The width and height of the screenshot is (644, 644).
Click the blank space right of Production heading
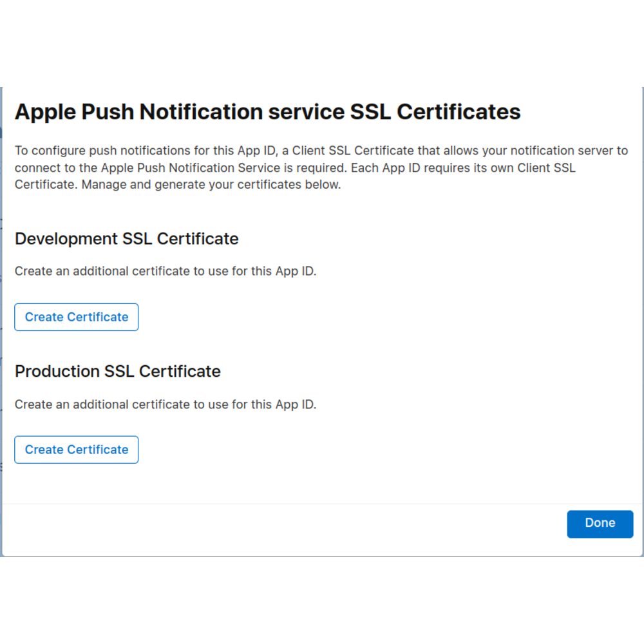tap(438, 372)
